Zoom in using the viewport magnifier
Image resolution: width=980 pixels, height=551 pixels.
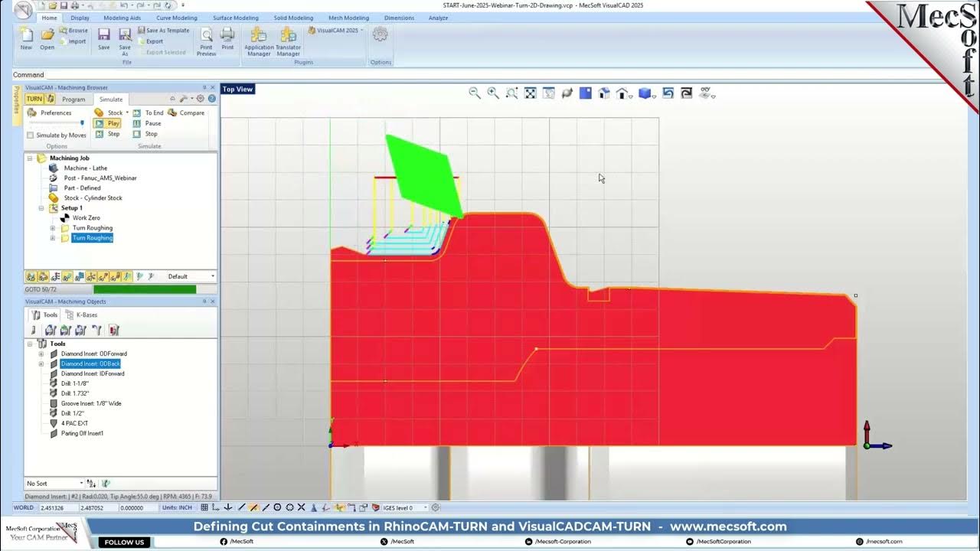[x=493, y=93]
